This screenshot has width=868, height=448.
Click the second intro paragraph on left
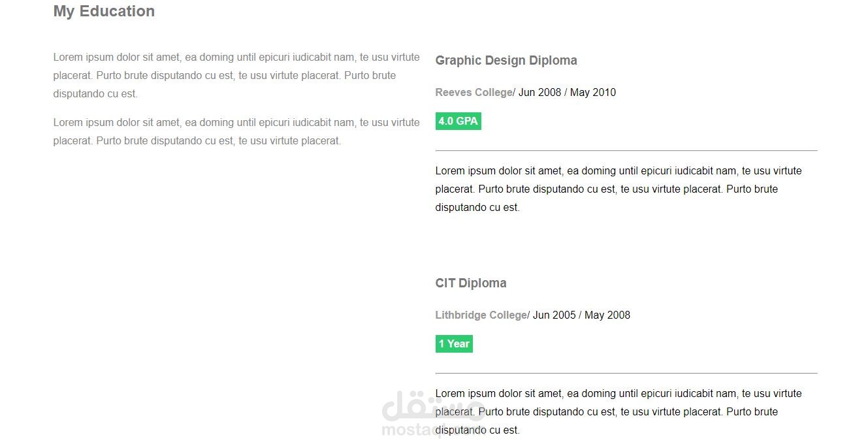point(236,132)
